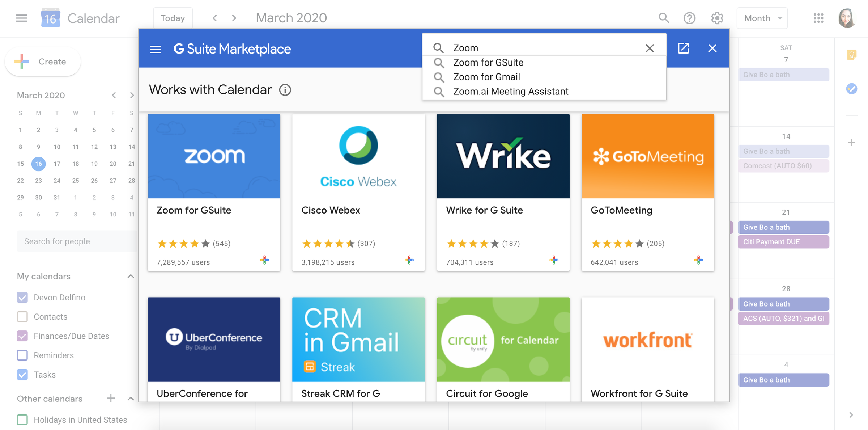868x430 pixels.
Task: Toggle Holidays in United States checkbox
Action: pos(22,420)
